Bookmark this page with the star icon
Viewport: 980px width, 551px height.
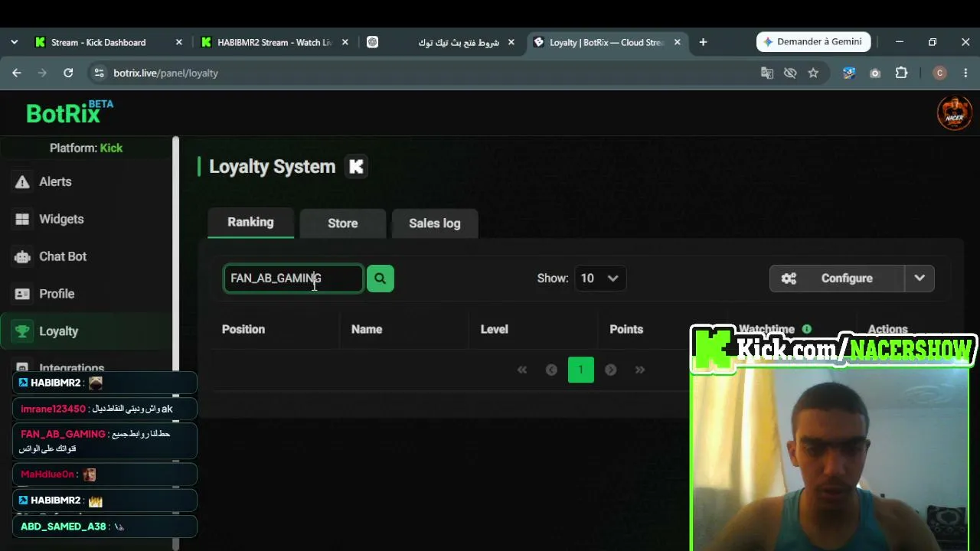point(813,73)
